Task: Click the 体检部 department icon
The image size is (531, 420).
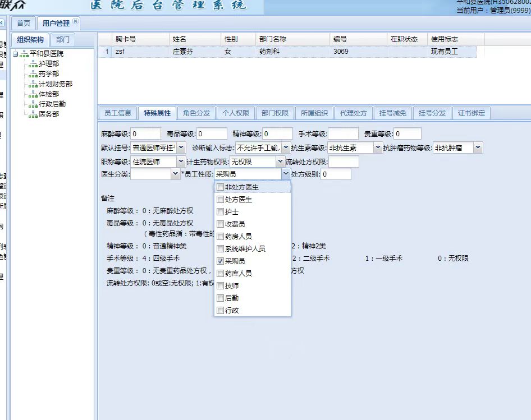Action: pos(33,94)
